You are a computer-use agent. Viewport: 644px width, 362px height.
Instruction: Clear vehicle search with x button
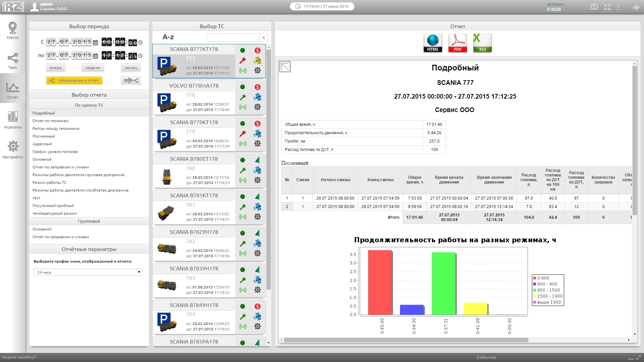264,38
